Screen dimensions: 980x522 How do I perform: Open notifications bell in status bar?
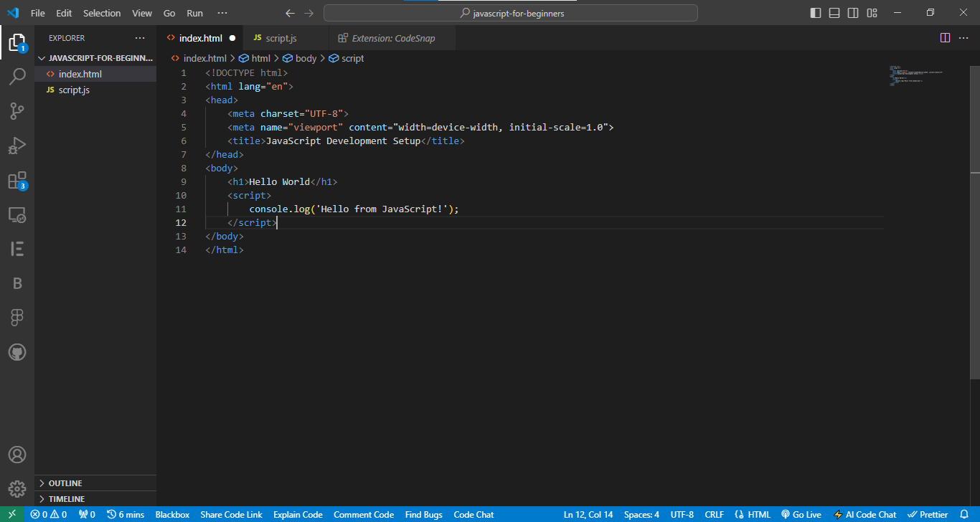click(x=963, y=514)
